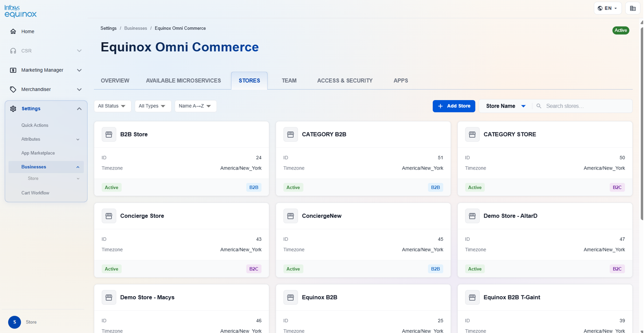Click the B2B tag on CATEGORY B2B card
The image size is (644, 333).
(x=435, y=187)
